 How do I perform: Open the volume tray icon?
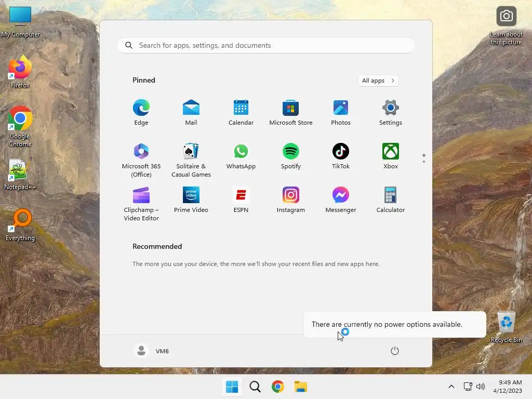point(481,387)
